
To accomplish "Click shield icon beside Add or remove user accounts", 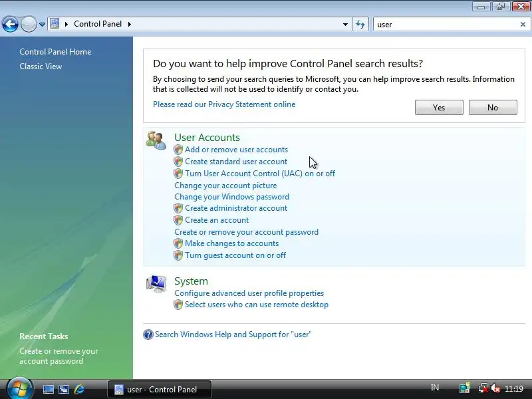I will pyautogui.click(x=178, y=150).
